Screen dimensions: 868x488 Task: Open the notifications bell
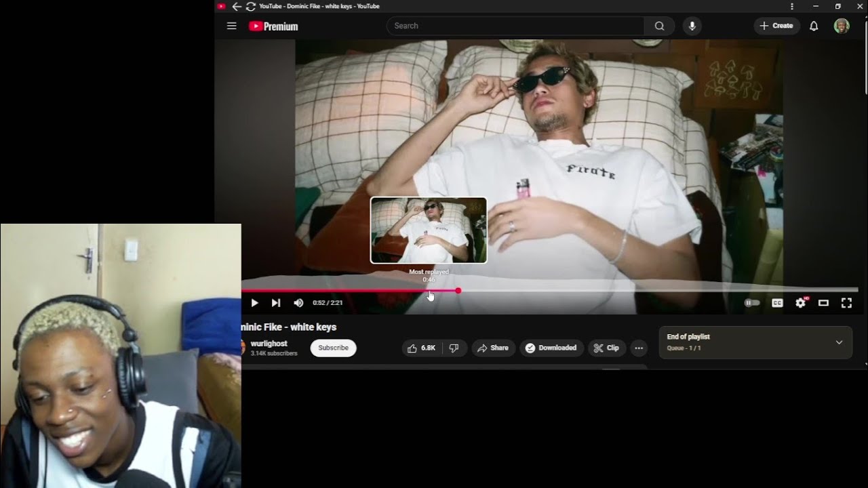(x=814, y=26)
